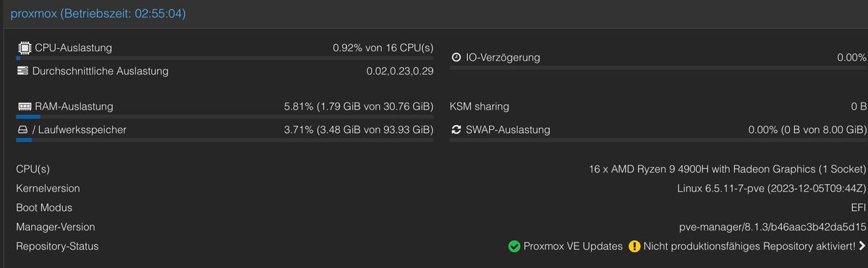This screenshot has width=868, height=268.
Task: Click the refresh icon beside SWAP-Auslastung
Action: (456, 130)
